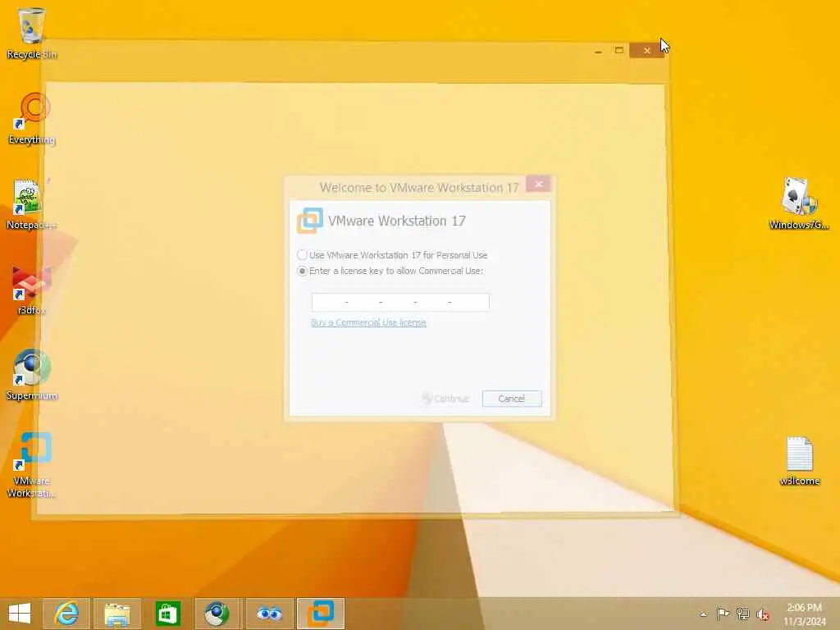This screenshot has height=630, width=840.
Task: Open the Windows Start button
Action: click(x=20, y=614)
